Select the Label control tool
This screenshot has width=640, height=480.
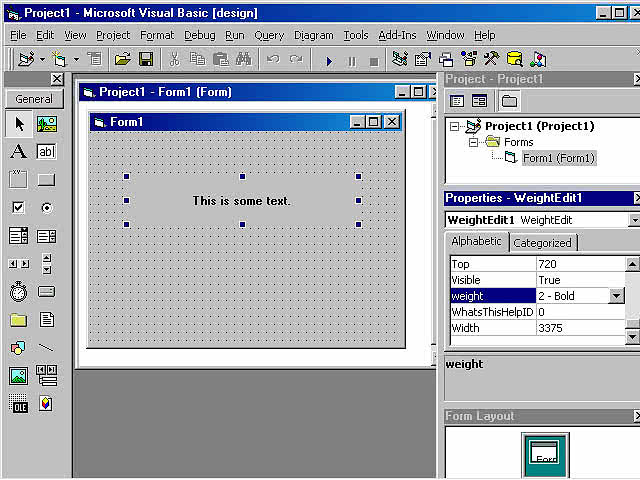[x=19, y=152]
